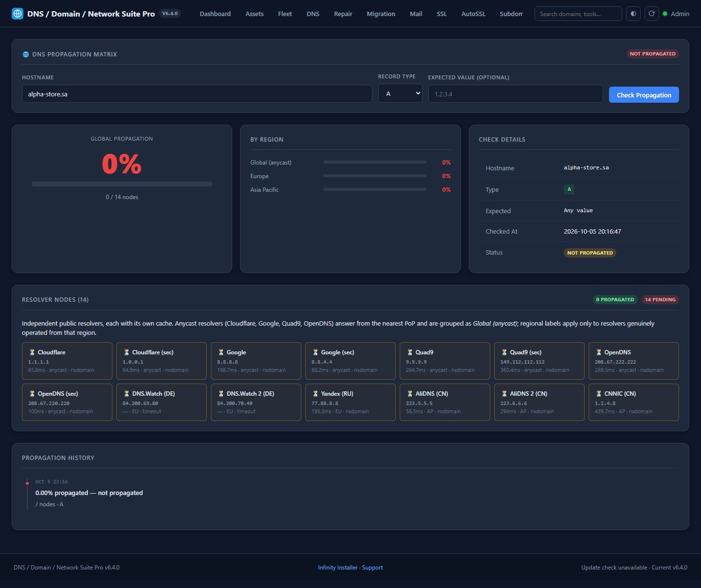701x588 pixels.
Task: Click the 77.88.8.8 resolver address
Action: point(324,404)
